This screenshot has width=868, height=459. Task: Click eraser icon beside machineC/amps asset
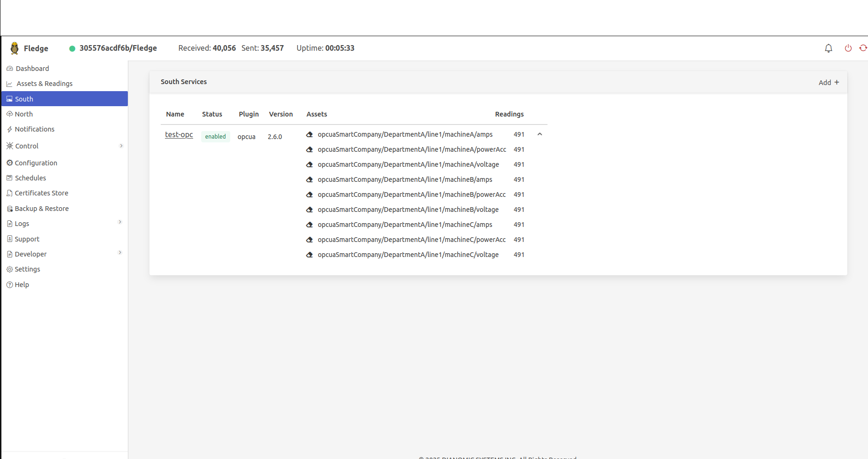click(309, 225)
